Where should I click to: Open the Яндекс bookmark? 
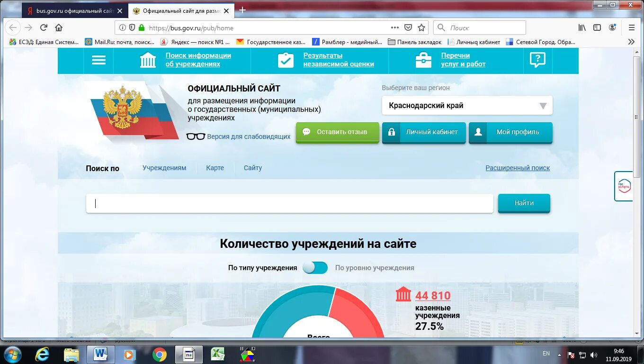[x=196, y=42]
